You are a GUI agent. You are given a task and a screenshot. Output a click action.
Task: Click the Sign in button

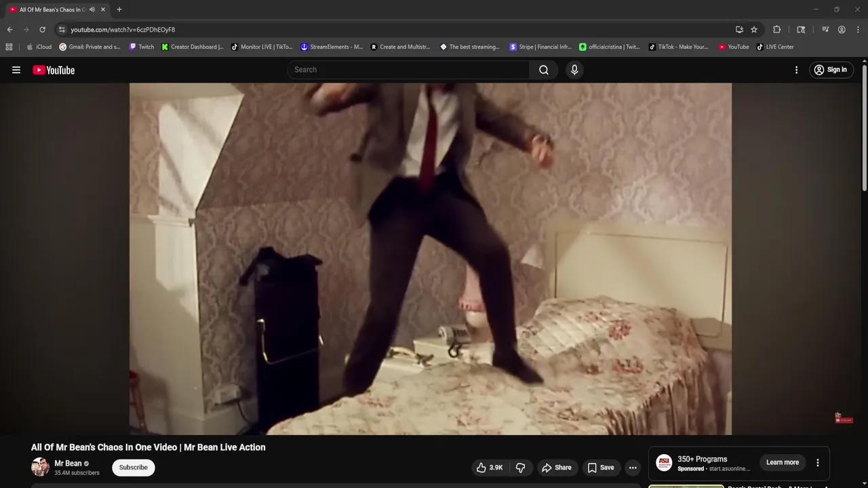(x=831, y=70)
